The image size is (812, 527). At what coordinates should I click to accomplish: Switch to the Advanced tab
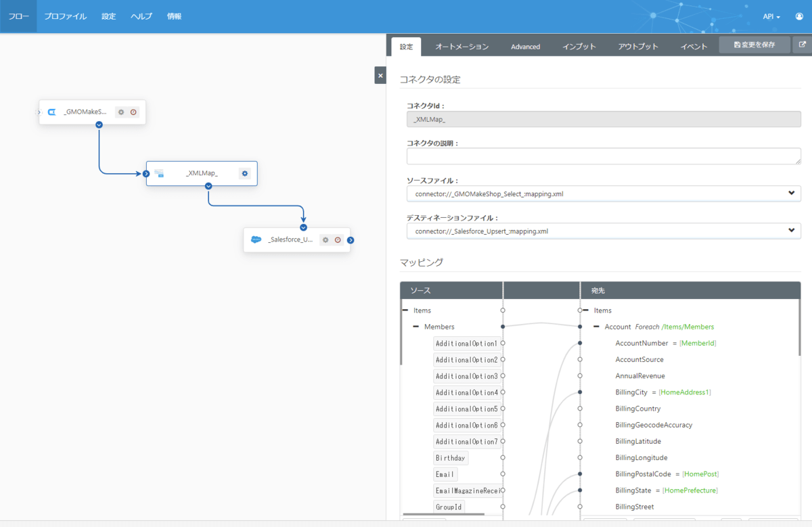pos(526,47)
